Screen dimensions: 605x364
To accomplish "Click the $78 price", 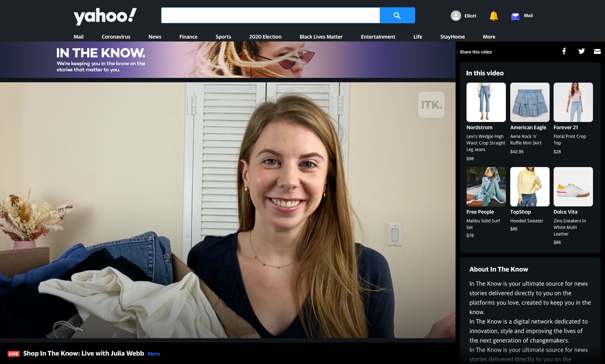I will [470, 236].
